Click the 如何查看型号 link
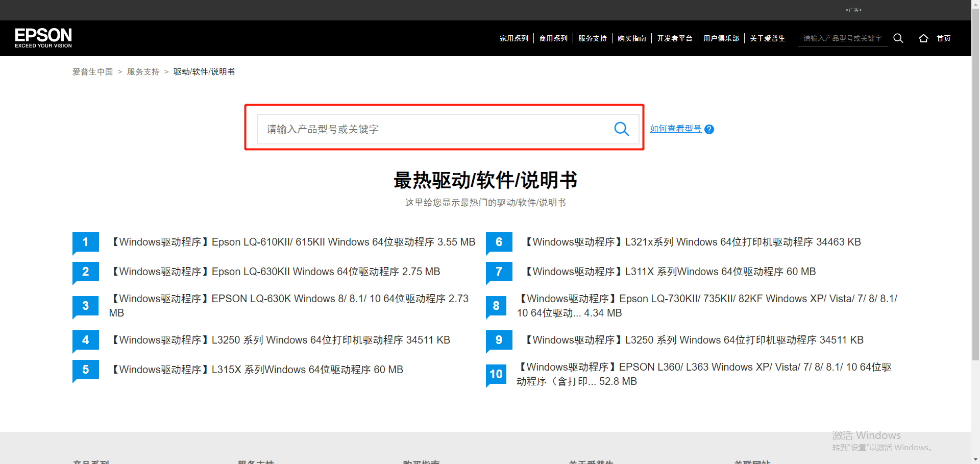Viewport: 980px width, 464px height. tap(675, 129)
